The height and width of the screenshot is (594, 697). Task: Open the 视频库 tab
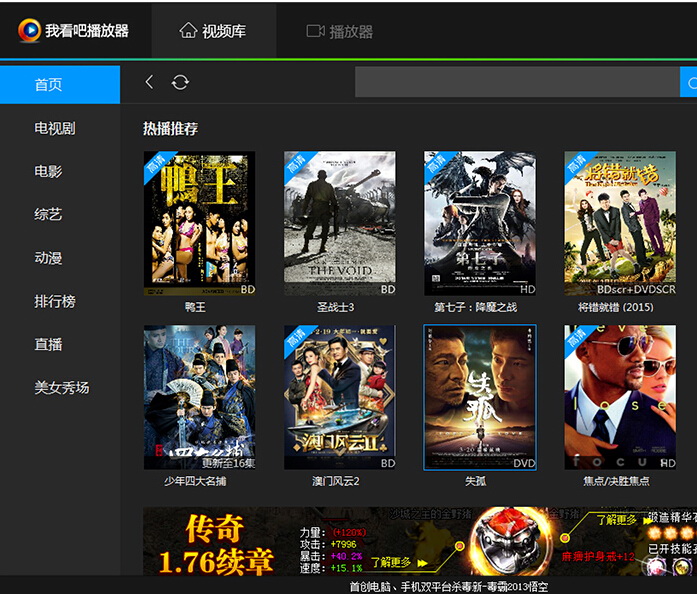point(213,30)
